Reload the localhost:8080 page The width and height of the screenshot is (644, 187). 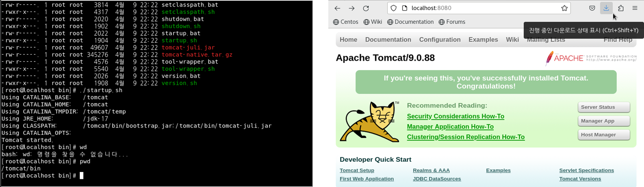366,8
